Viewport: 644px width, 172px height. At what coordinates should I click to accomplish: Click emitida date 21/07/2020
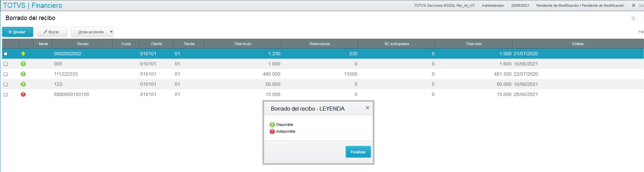pyautogui.click(x=526, y=54)
